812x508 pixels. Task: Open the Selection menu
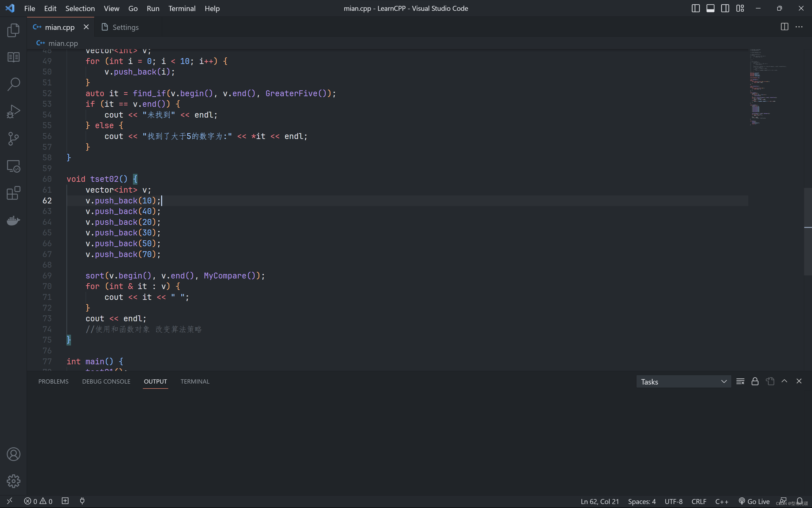[x=80, y=8]
